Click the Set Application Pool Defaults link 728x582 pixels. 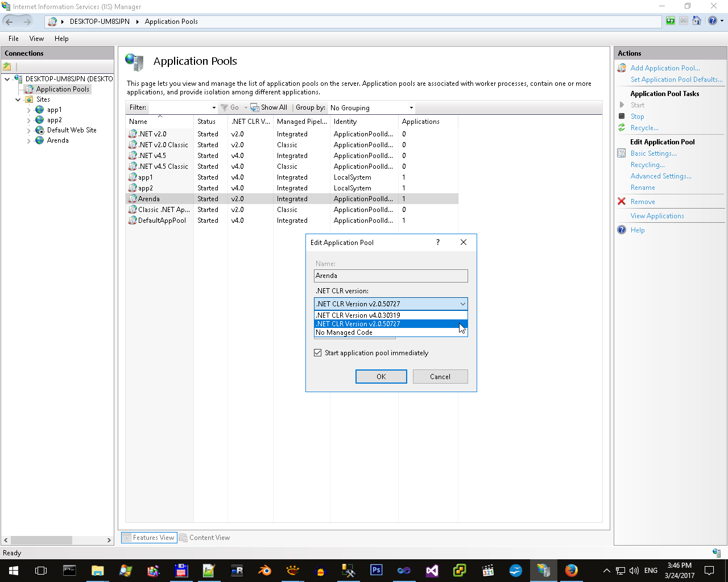[677, 80]
